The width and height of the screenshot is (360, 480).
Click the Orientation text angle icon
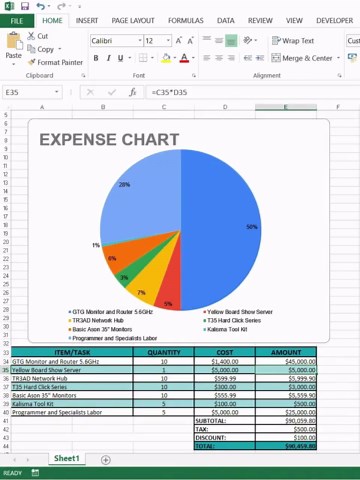[247, 40]
